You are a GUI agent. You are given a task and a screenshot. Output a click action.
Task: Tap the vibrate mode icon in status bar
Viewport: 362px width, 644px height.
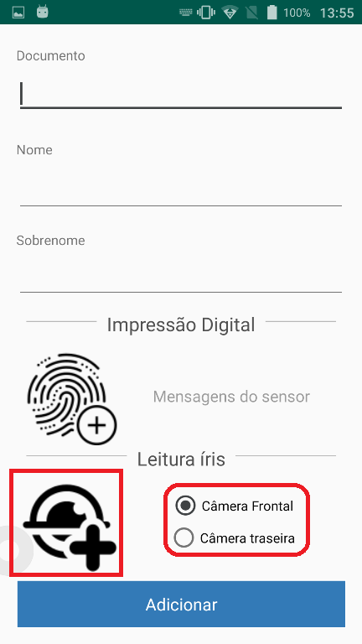[x=206, y=13]
